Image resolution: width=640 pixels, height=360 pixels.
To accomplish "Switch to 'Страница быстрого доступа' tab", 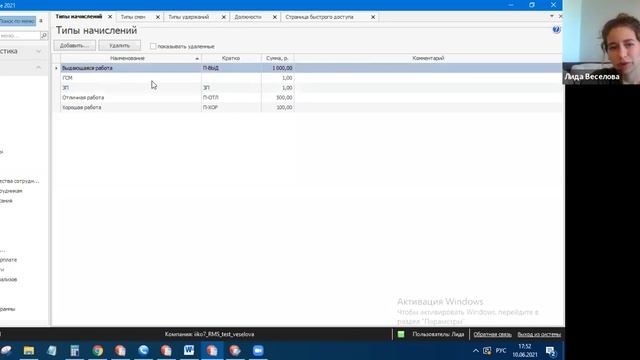I will coord(319,17).
